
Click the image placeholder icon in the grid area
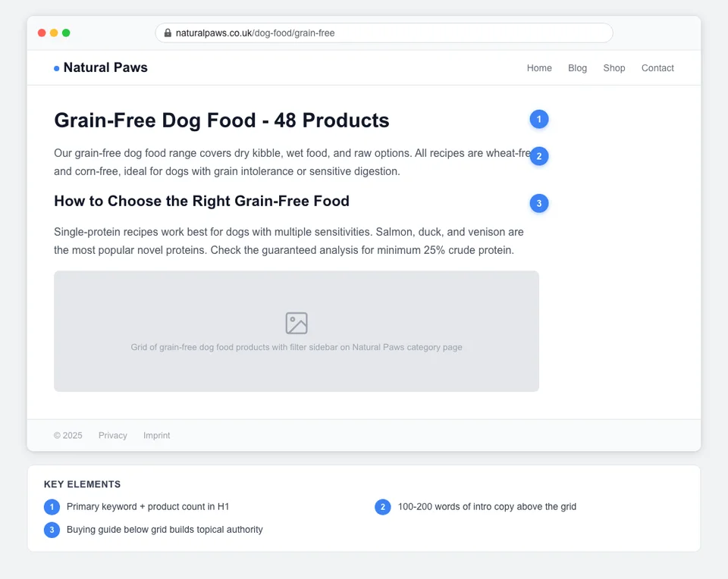pos(296,323)
